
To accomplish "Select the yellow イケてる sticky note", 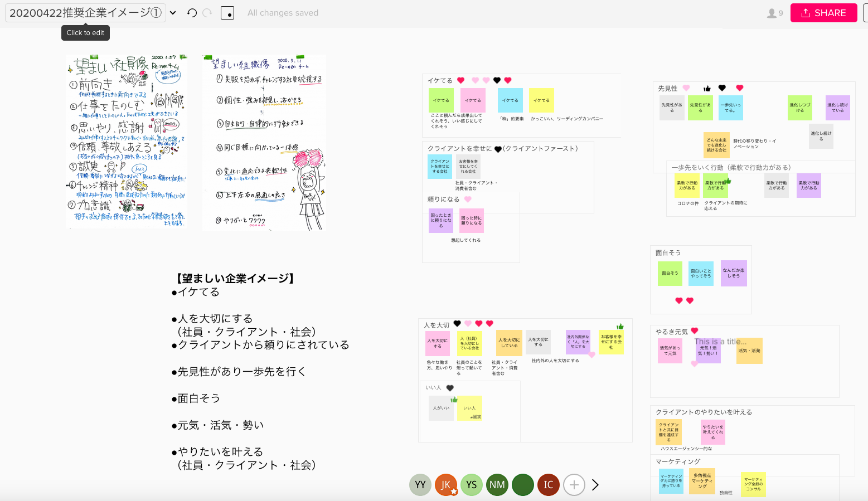I will [x=541, y=100].
